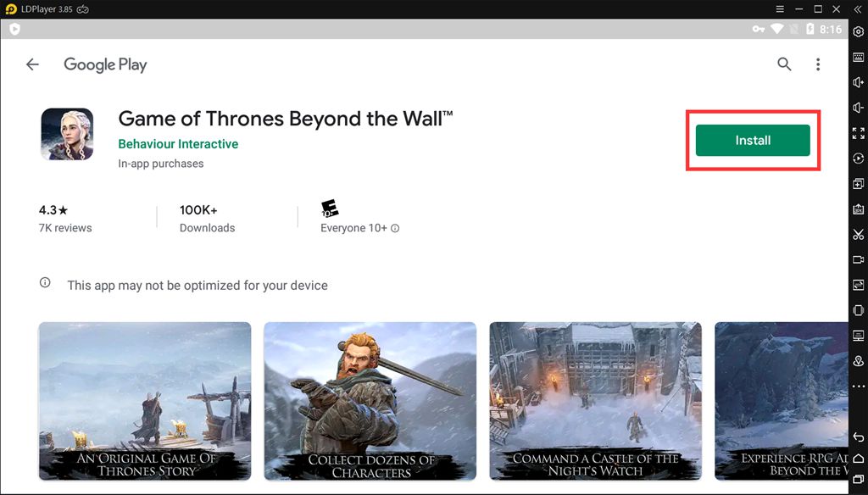868x495 pixels.
Task: Click the In-app purchases text
Action: click(x=160, y=164)
